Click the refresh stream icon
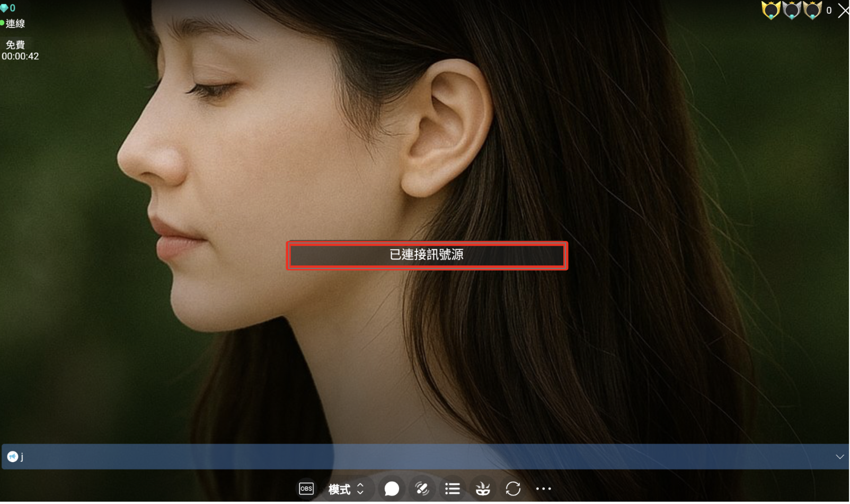This screenshot has height=504, width=850. pos(513,489)
